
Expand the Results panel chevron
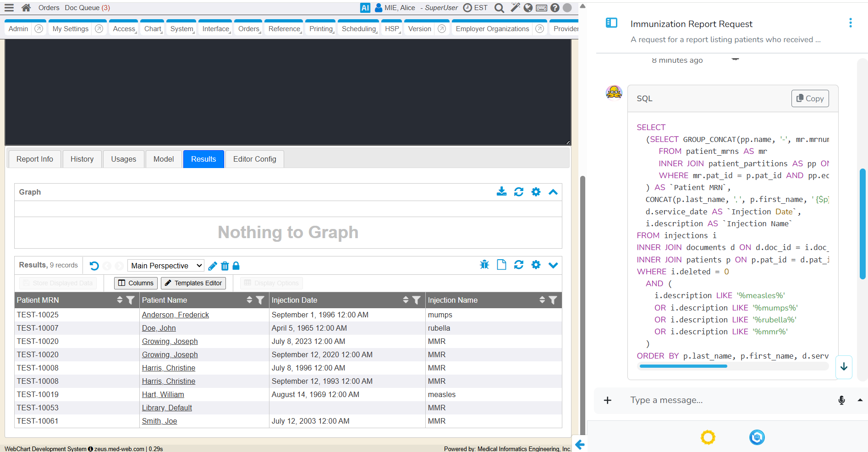click(553, 265)
